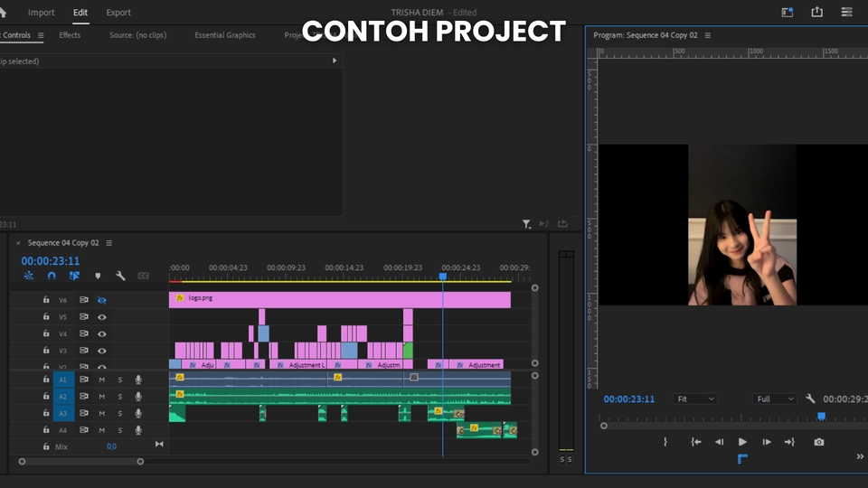
Task: Open Program monitor settings wrench
Action: 810,399
